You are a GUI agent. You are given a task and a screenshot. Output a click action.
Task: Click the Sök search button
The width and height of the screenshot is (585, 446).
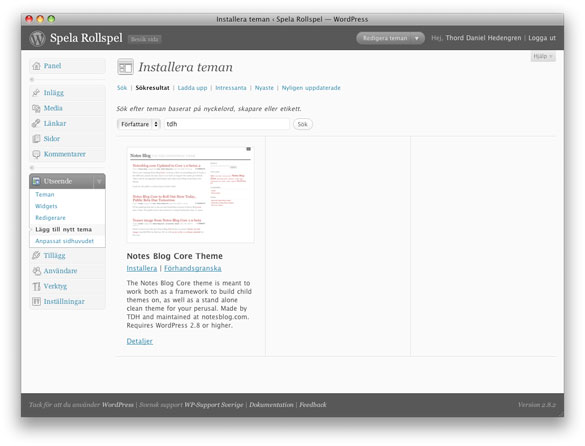[x=303, y=124]
